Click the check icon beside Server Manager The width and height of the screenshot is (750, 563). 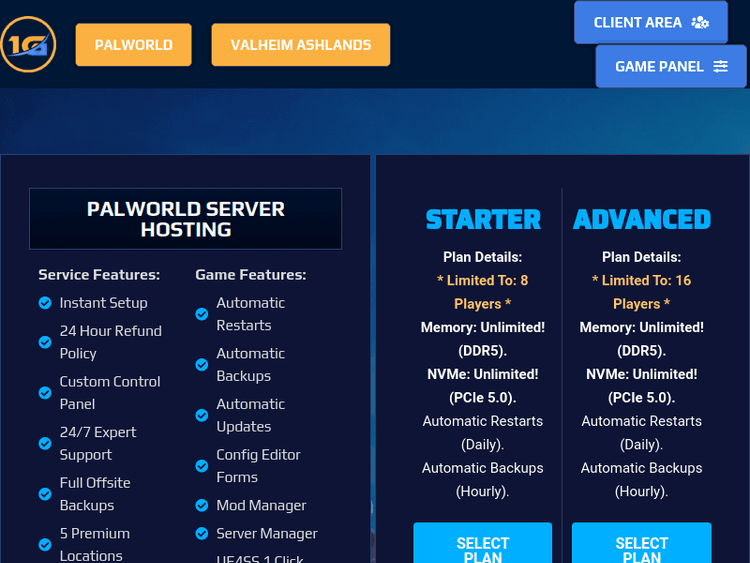click(202, 533)
